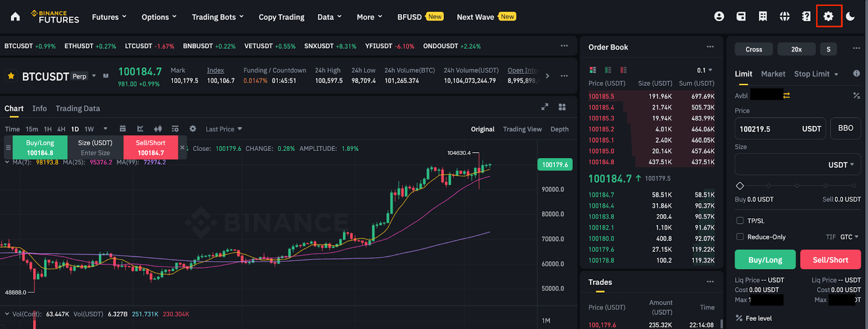This screenshot has height=329, width=868.
Task: Open the language globe icon
Action: 784,17
